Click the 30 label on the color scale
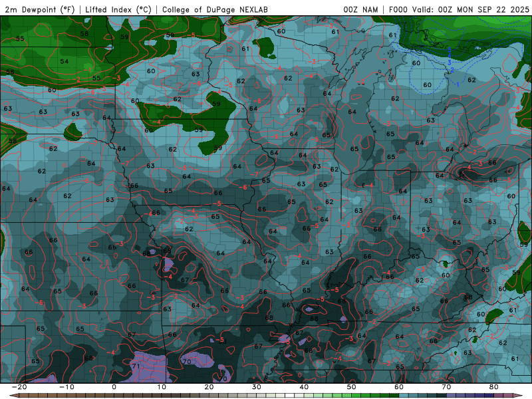The image size is (532, 399). (x=257, y=387)
